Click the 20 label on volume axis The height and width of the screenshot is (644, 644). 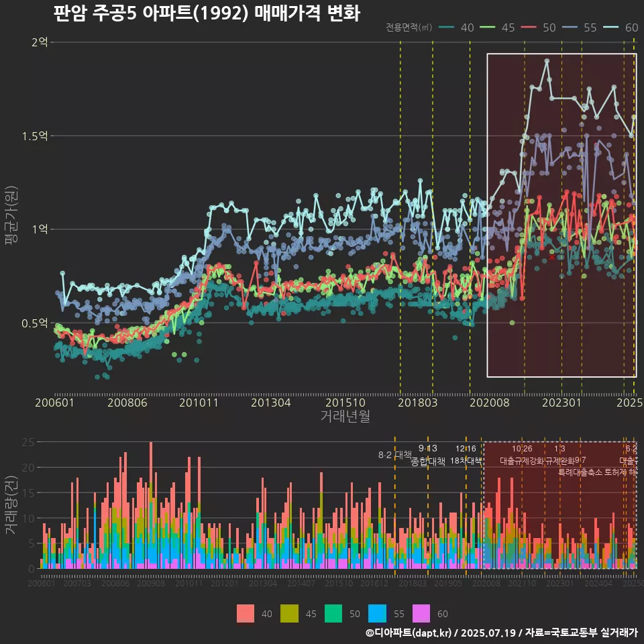[x=28, y=468]
